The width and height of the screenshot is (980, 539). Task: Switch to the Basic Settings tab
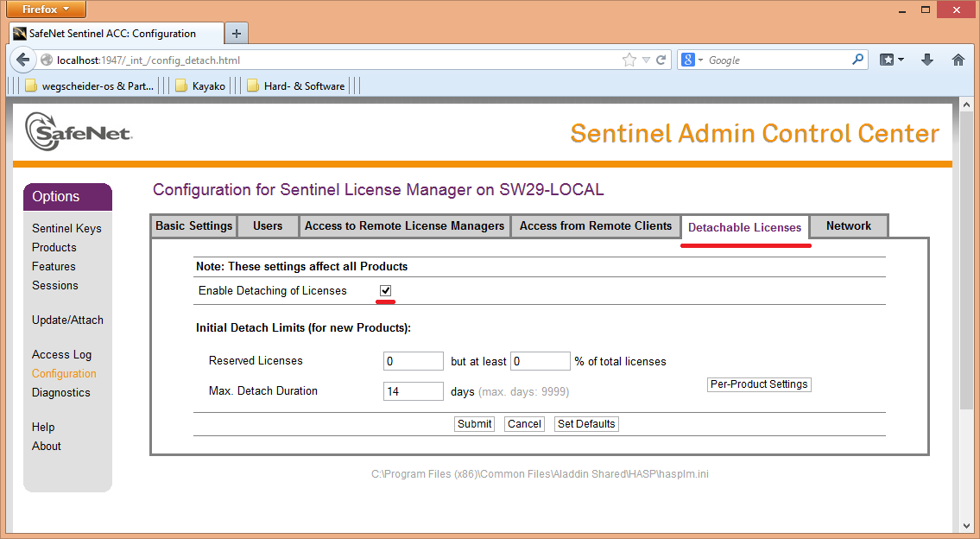[193, 225]
